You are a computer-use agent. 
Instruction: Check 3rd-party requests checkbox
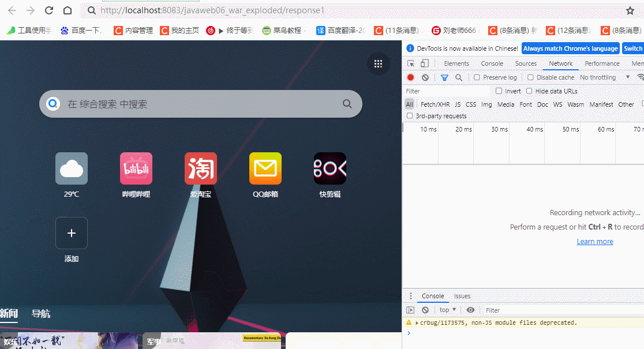(x=410, y=116)
